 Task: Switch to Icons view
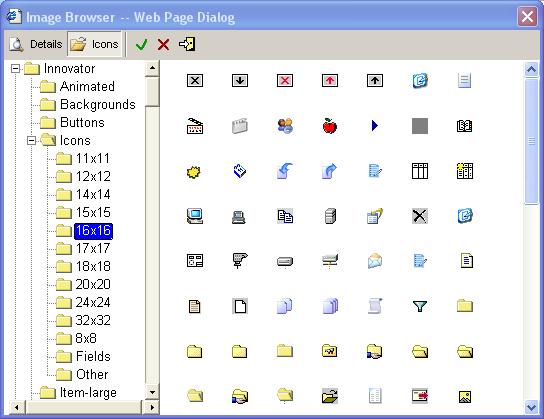click(94, 44)
